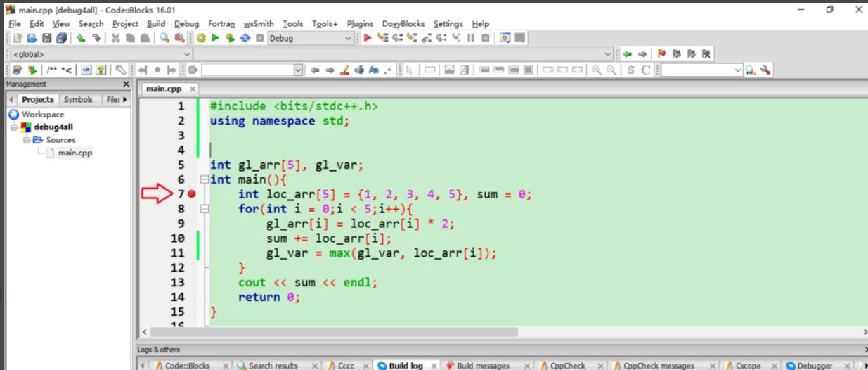Zoom out with magnifier minus icon

pyautogui.click(x=611, y=70)
